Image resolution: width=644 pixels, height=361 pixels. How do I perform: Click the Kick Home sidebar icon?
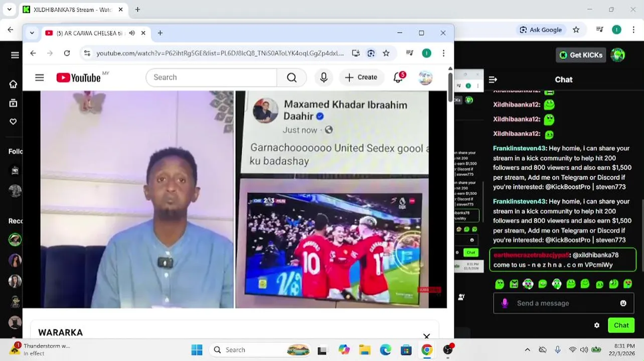pos(14,84)
